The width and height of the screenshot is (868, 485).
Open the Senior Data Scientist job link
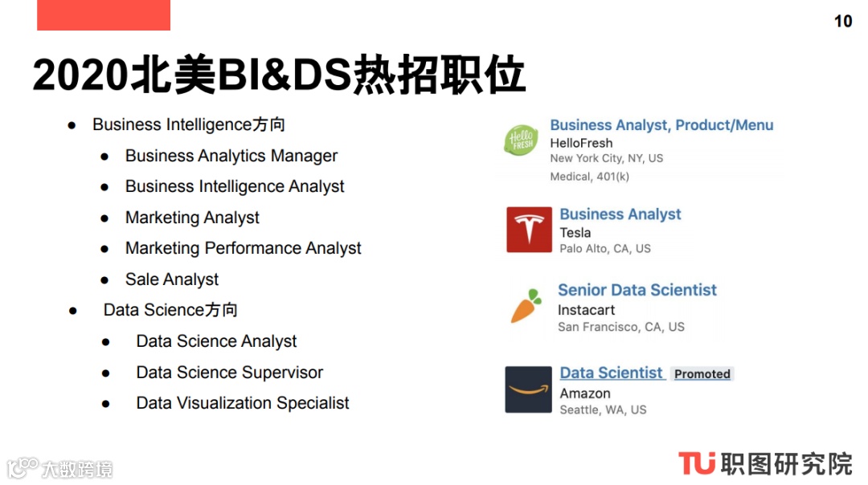pos(637,290)
